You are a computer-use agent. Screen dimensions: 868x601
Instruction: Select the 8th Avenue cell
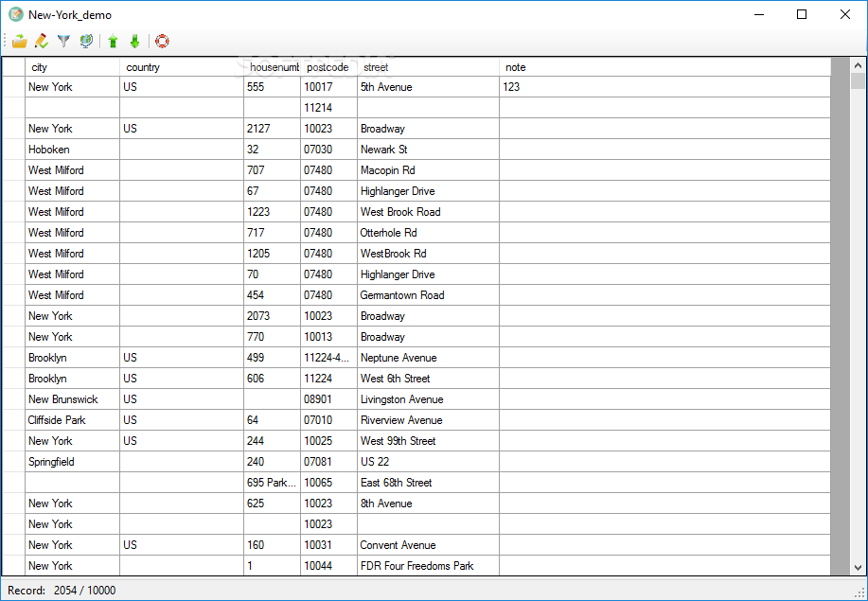[x=428, y=504]
